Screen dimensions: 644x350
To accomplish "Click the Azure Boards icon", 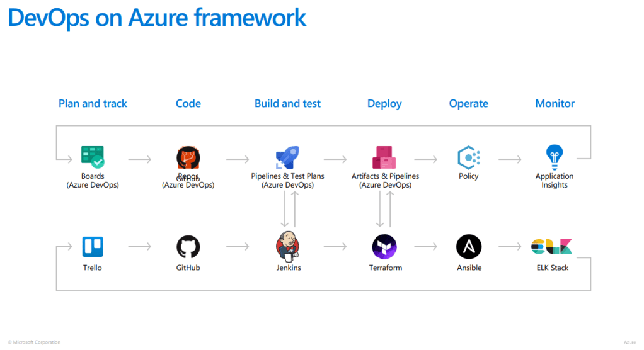I will pyautogui.click(x=93, y=157).
